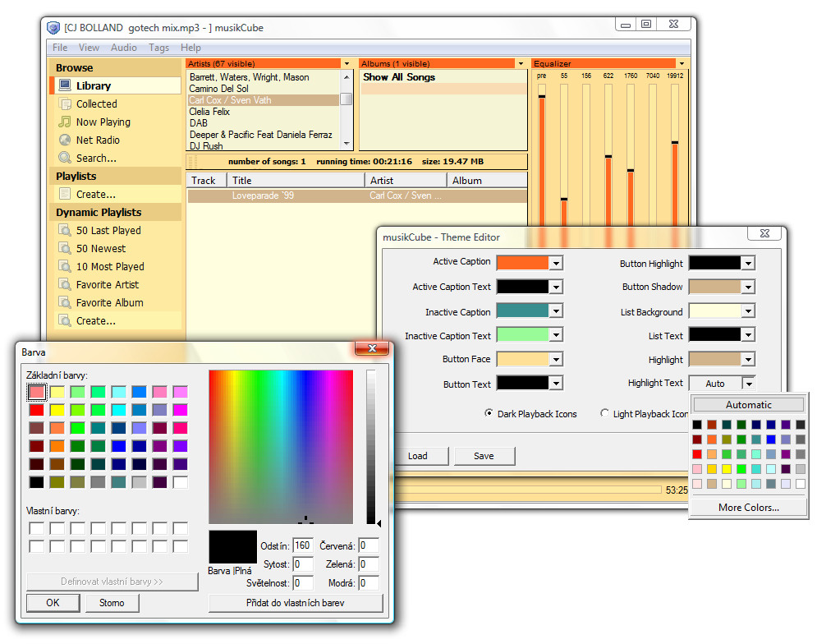This screenshot has width=817, height=644.
Task: Open the Library item in Browse sidebar
Action: pyautogui.click(x=117, y=85)
